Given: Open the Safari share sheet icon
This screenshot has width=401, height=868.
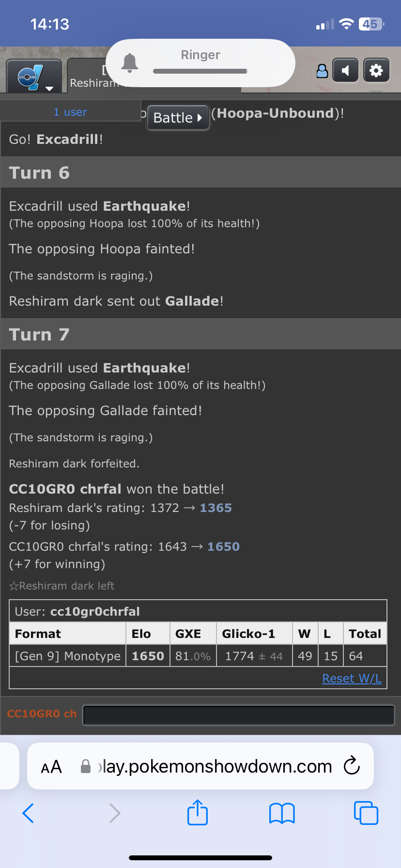Looking at the screenshot, I should point(198,812).
